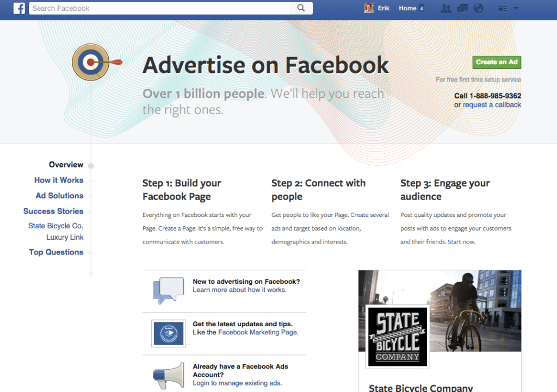Open the friend requests icon
The image size is (557, 392).
pos(446,8)
